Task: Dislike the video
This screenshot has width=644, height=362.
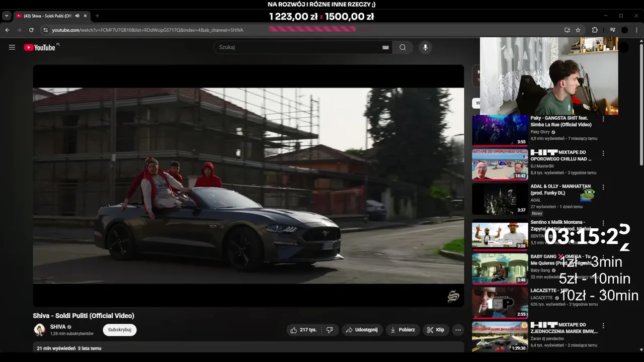Action: pyautogui.click(x=330, y=330)
